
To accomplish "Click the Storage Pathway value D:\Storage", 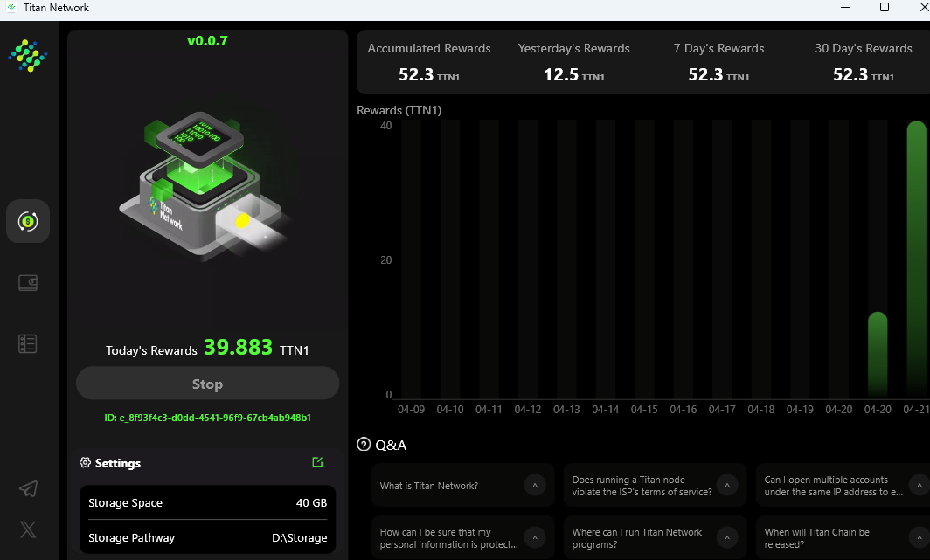I will (300, 537).
